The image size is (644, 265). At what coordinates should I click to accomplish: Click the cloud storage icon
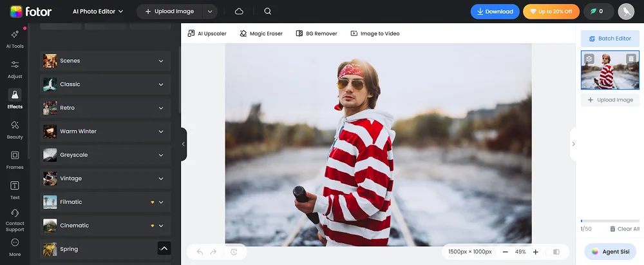pyautogui.click(x=239, y=12)
